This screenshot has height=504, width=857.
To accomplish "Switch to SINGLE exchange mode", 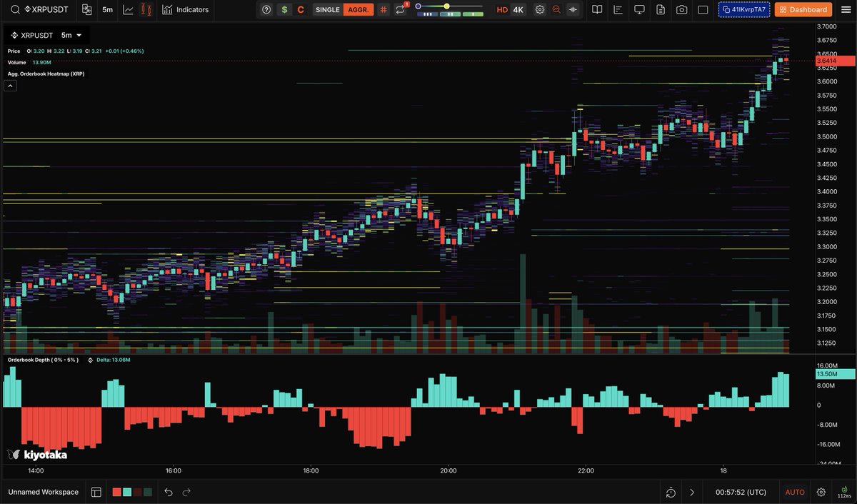I will tap(327, 10).
